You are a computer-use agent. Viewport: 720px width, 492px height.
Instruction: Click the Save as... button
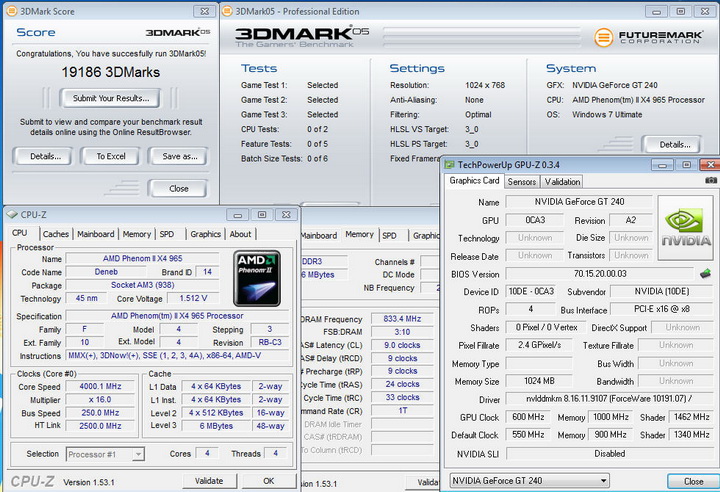(x=178, y=156)
